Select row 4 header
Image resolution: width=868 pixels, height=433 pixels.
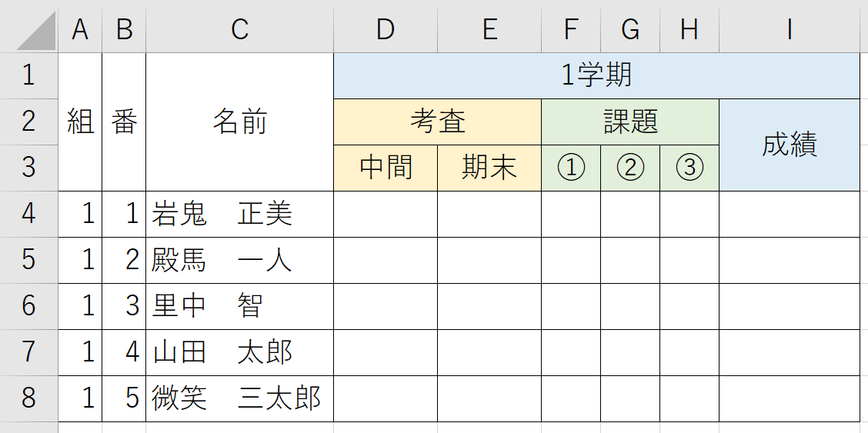(x=28, y=215)
